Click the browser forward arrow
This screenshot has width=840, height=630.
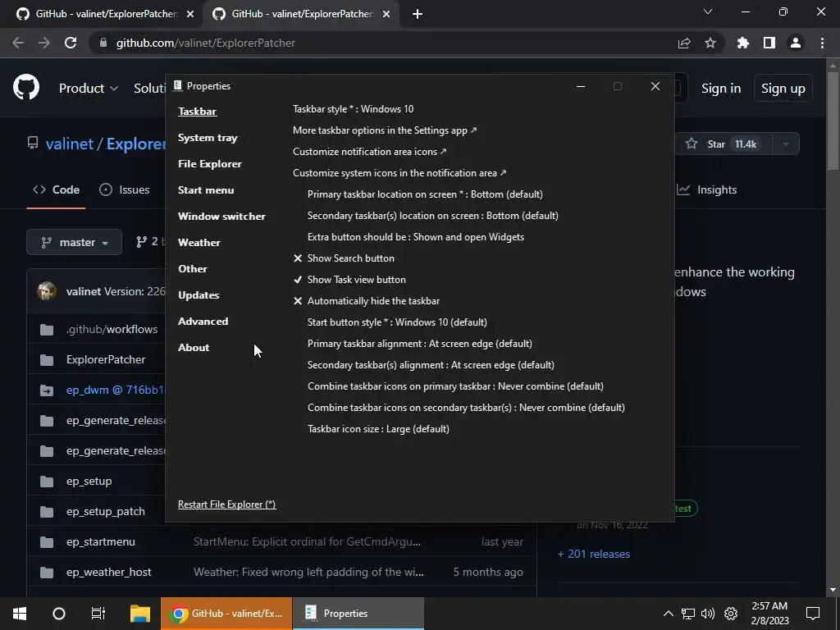coord(44,43)
